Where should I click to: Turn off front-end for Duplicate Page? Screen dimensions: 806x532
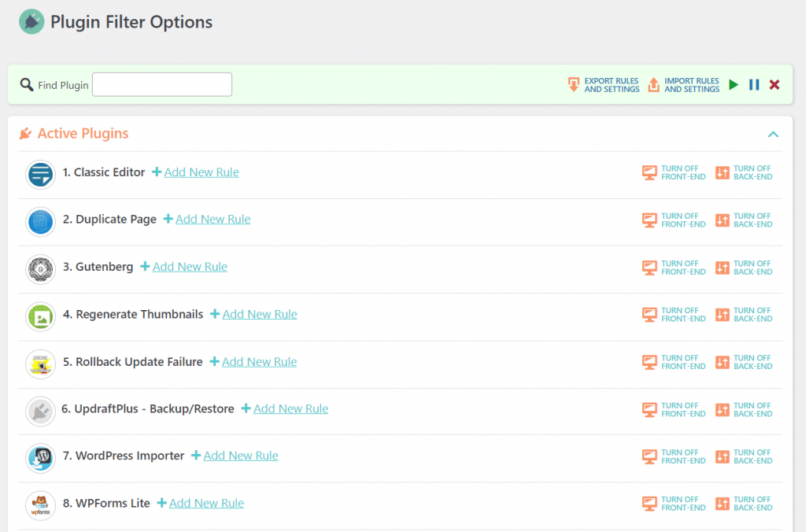coord(674,220)
